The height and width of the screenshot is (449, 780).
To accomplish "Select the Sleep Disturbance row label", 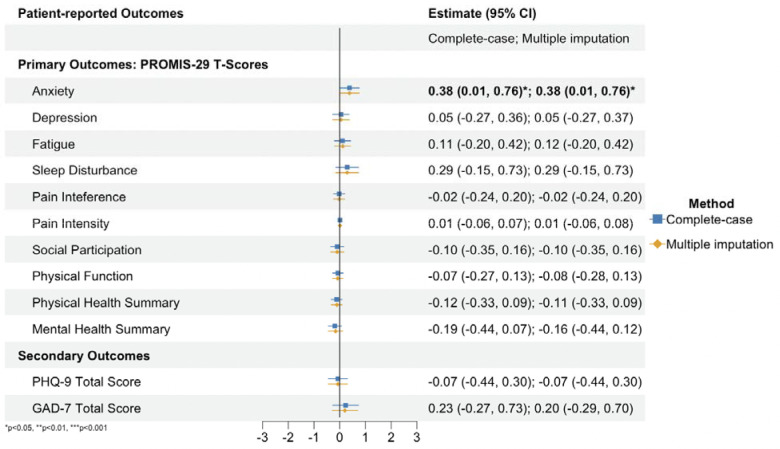I will click(83, 170).
